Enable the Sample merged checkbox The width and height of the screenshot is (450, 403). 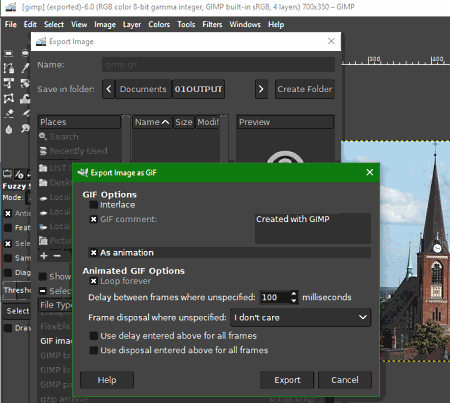click(x=8, y=258)
